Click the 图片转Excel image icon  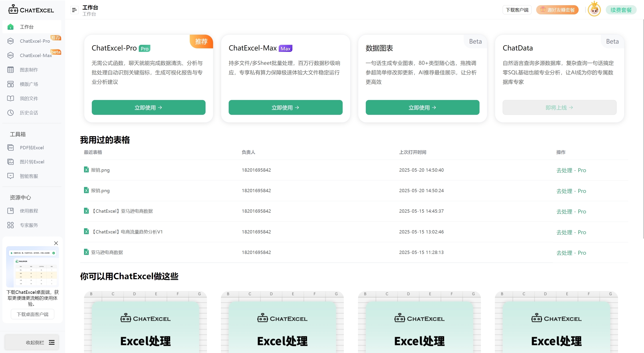point(10,162)
